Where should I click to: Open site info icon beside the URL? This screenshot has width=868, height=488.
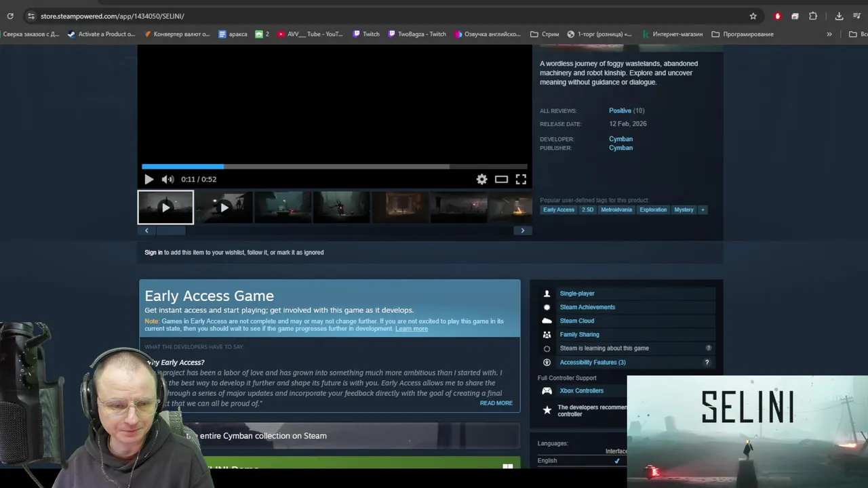point(31,16)
